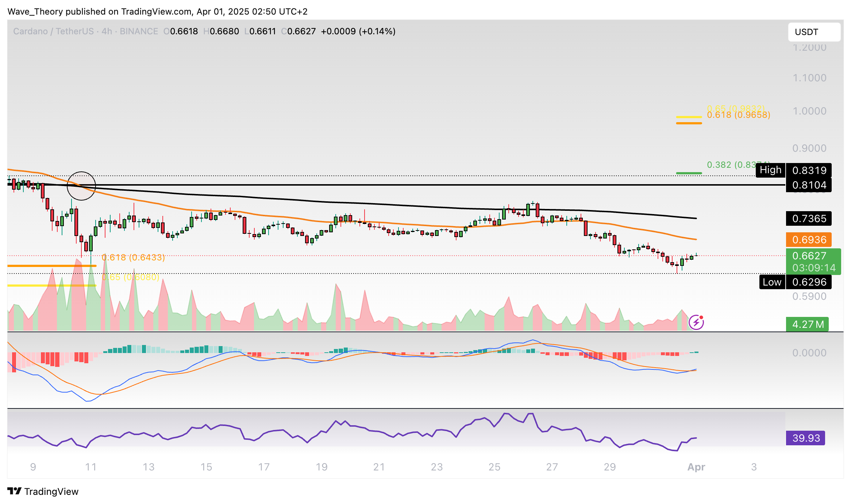Viewport: 851px width, 504px height.
Task: Click the circle annotation at the moving average crossover
Action: 81,186
